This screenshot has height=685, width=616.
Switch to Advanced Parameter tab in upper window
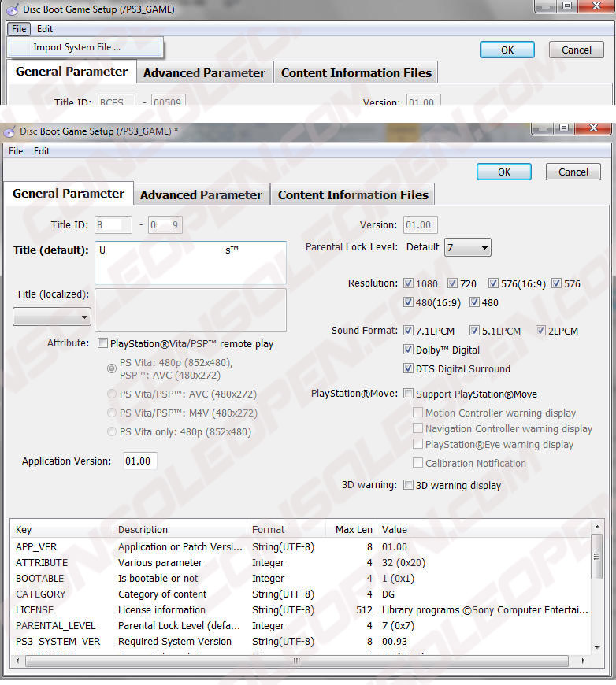pos(205,73)
